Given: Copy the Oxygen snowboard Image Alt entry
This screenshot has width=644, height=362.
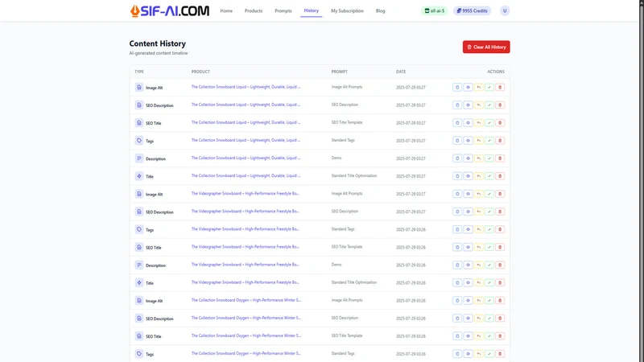Looking at the screenshot, I should 457,300.
